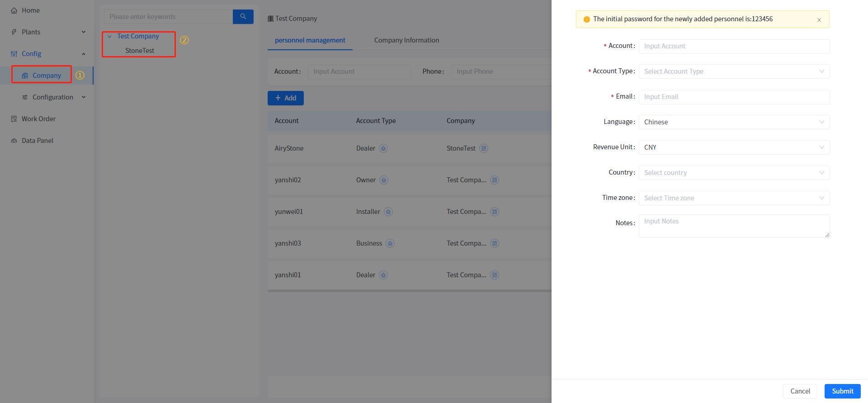Switch to Company Information tab
Image resolution: width=868 pixels, height=403 pixels.
click(406, 40)
